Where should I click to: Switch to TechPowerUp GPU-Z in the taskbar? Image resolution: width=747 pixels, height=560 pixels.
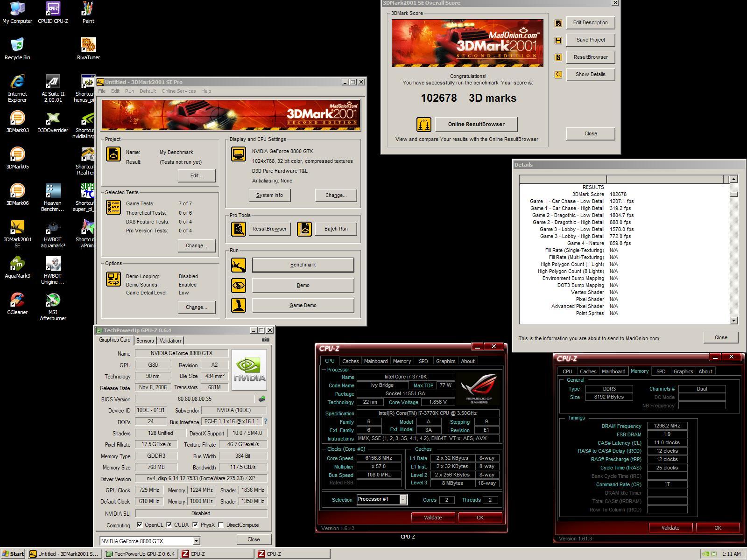click(140, 554)
